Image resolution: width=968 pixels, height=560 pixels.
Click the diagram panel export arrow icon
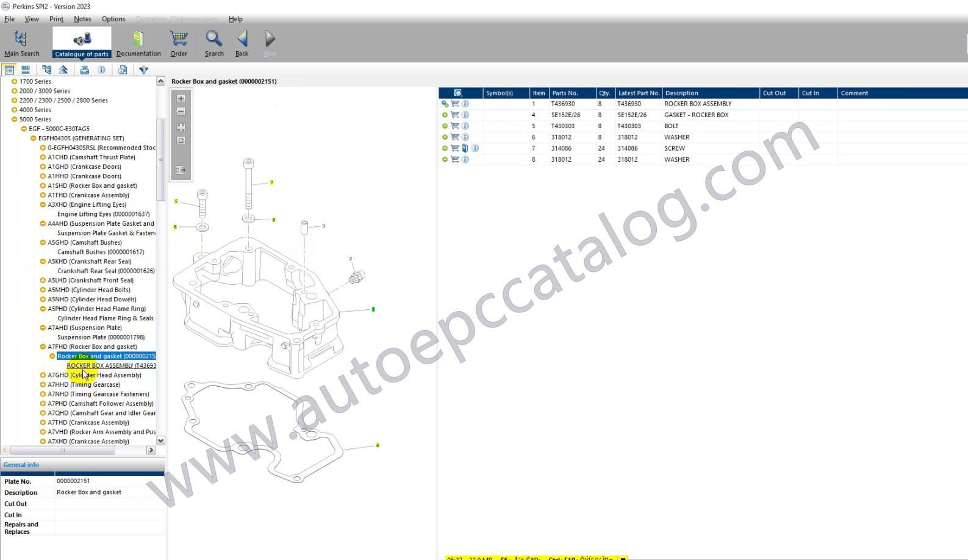181,170
